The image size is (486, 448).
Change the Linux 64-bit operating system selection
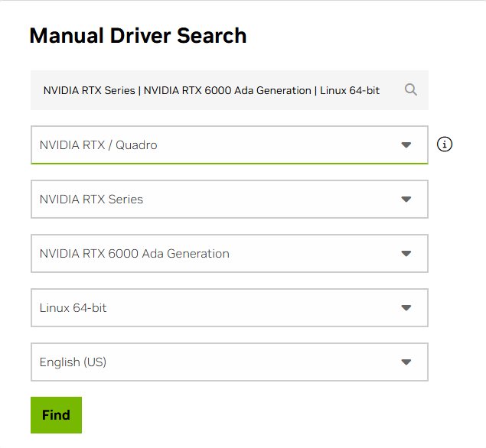point(230,308)
